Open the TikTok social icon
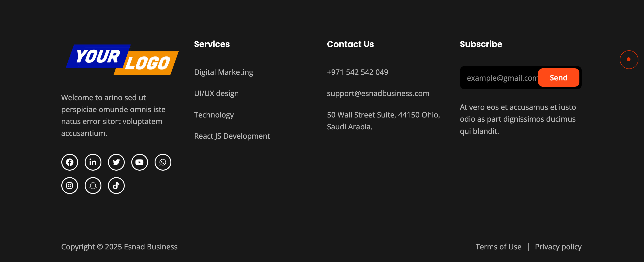644x262 pixels. (116, 186)
